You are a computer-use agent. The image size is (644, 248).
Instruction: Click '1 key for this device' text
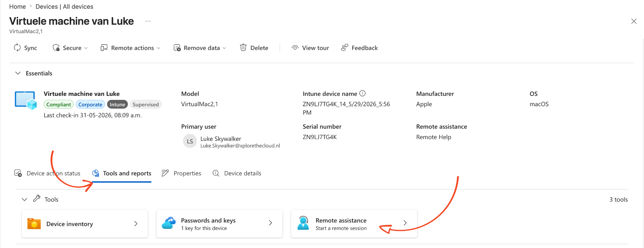[204, 228]
